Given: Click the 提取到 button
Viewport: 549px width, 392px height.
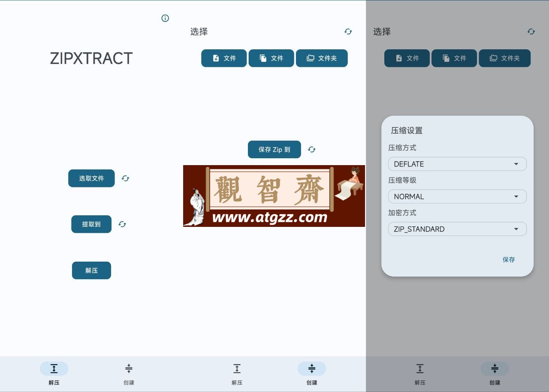Looking at the screenshot, I should point(91,224).
